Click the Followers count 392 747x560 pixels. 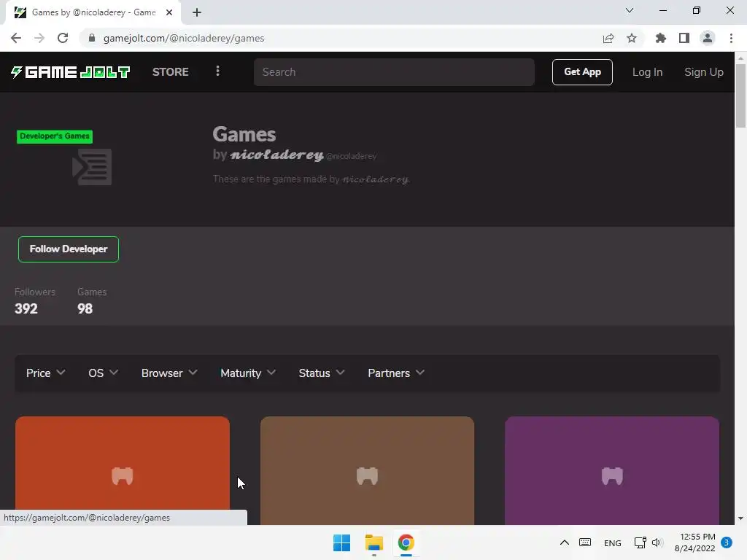(x=26, y=308)
